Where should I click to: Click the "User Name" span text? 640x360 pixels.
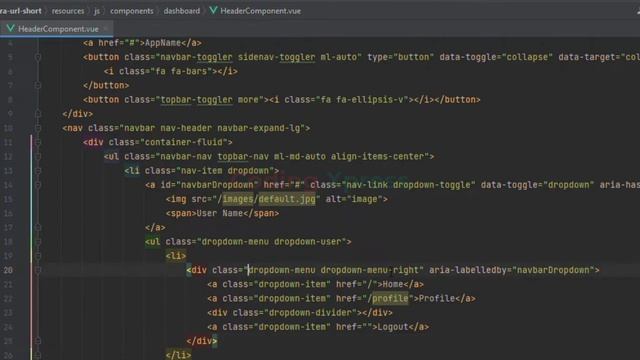point(220,213)
